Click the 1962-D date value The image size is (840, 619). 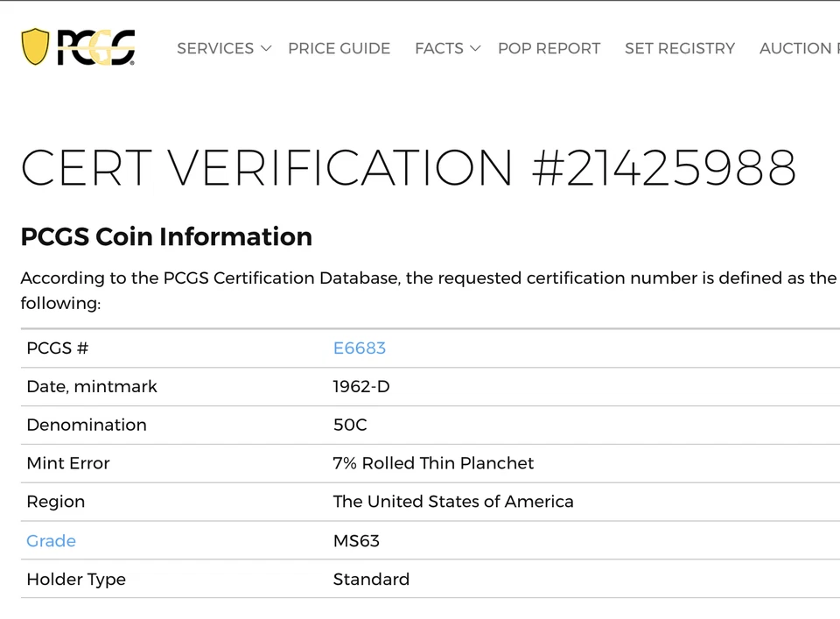pyautogui.click(x=360, y=386)
